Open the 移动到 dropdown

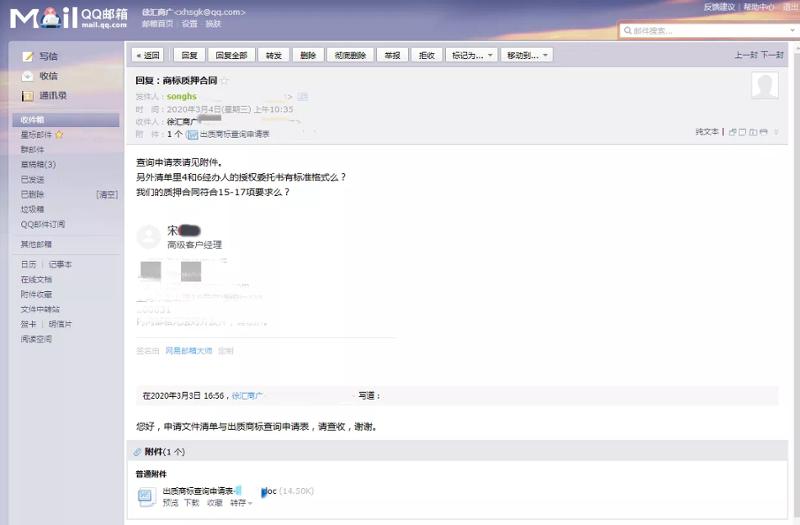tap(527, 55)
